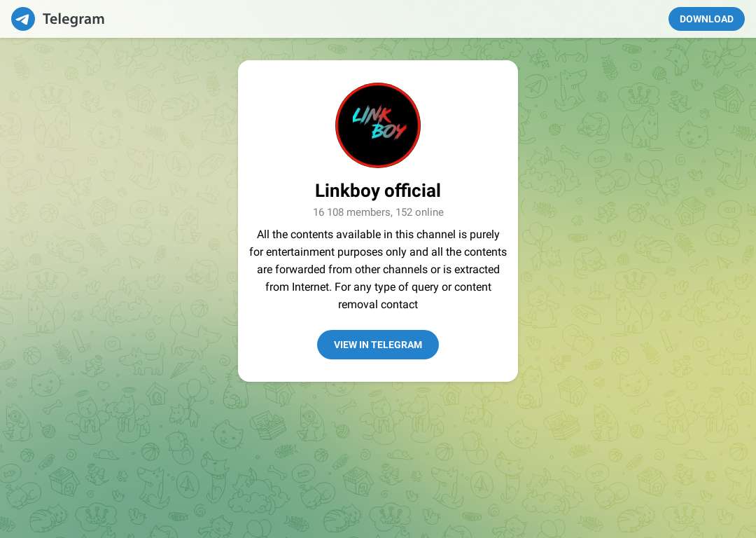Click 'from Internet. For any type' line
This screenshot has width=756, height=538.
378,287
